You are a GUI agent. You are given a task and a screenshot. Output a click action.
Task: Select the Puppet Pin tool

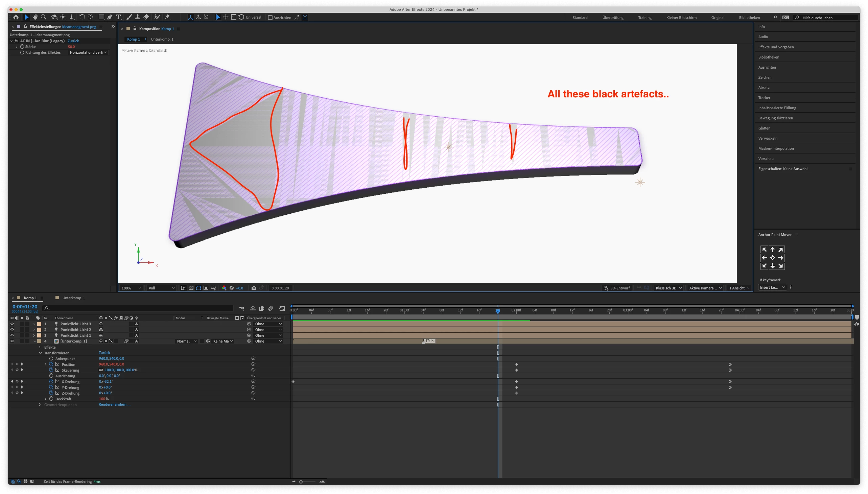click(167, 17)
